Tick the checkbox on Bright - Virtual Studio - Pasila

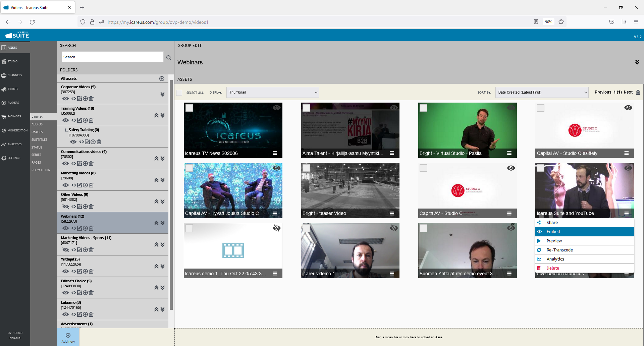pyautogui.click(x=424, y=108)
